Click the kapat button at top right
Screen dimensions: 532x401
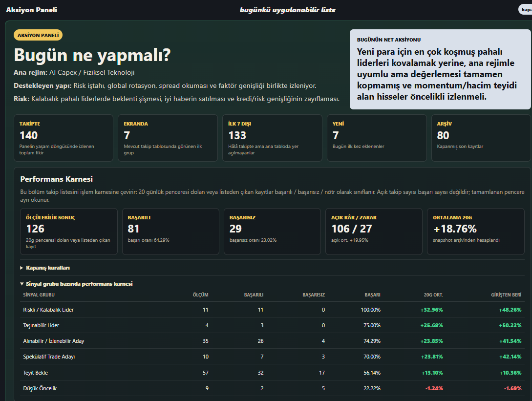[526, 9]
